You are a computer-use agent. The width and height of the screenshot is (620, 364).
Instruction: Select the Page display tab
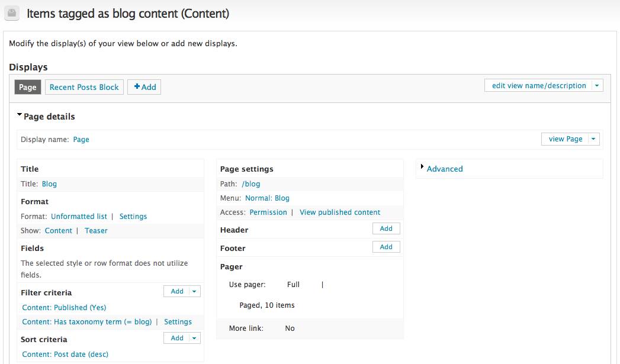pyautogui.click(x=28, y=87)
